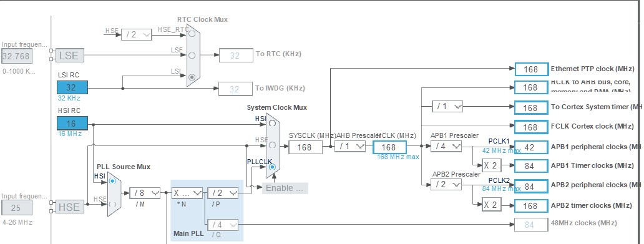Open the PLL *N multiplier dropdown
The height and width of the screenshot is (244, 644).
[x=187, y=193]
